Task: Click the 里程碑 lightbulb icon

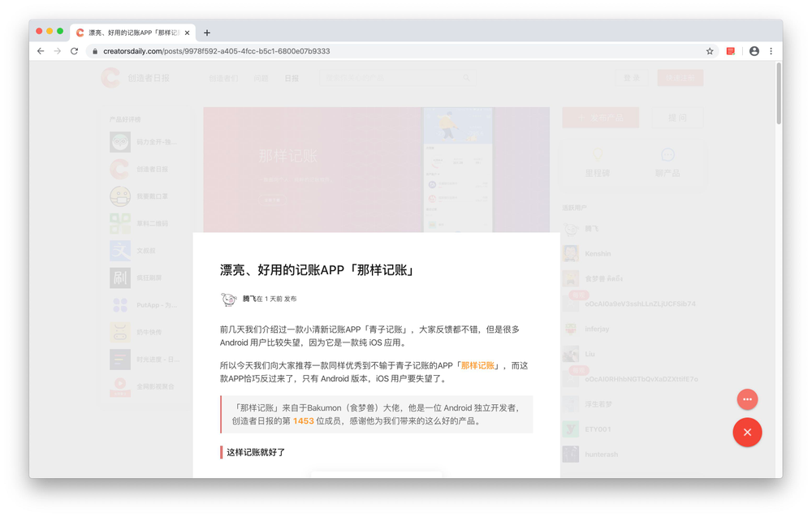Action: coord(598,155)
